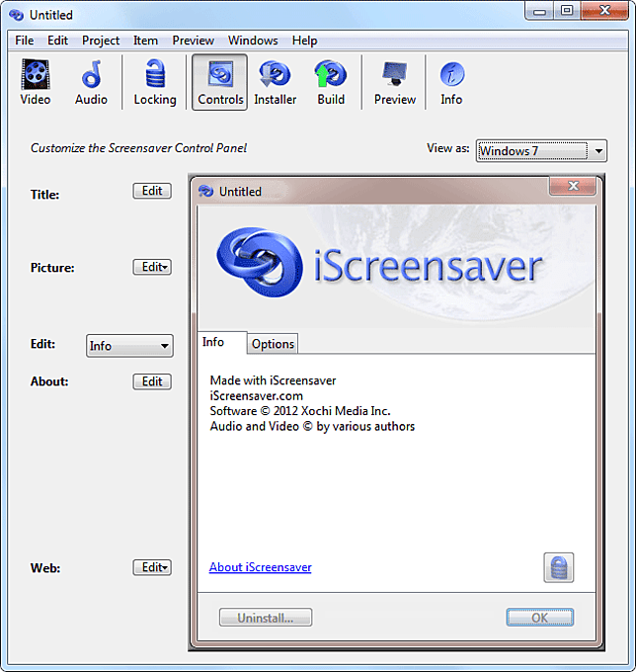636x672 pixels.
Task: Click 'Audio and Video © by various authors'
Action: pyautogui.click(x=312, y=427)
